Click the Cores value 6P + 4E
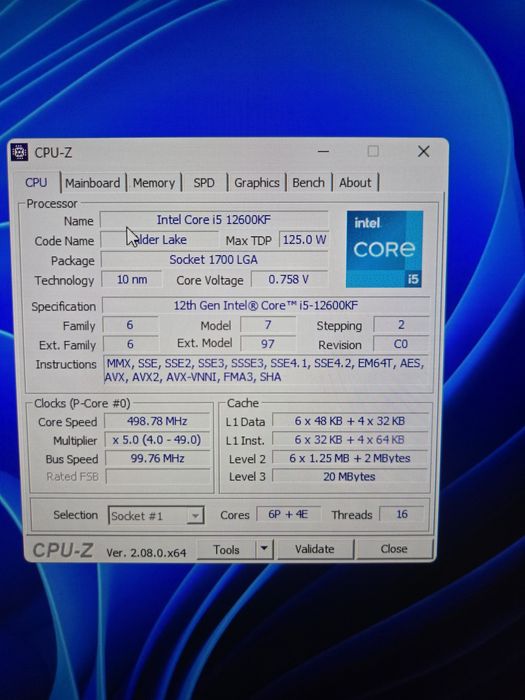Viewport: 525px width, 700px height. [288, 514]
